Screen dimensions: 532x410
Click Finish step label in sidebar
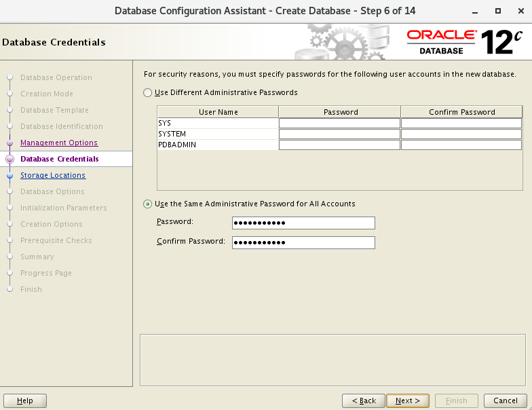point(31,289)
